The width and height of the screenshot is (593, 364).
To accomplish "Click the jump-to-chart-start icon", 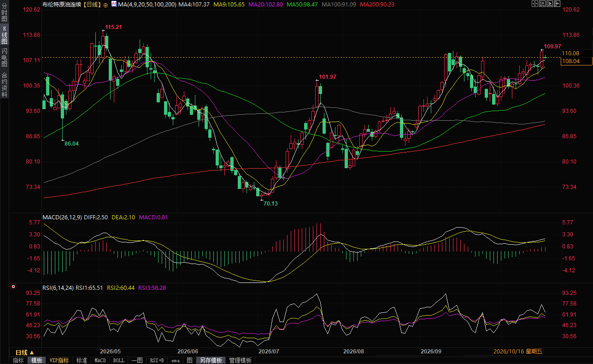I will point(542,4).
